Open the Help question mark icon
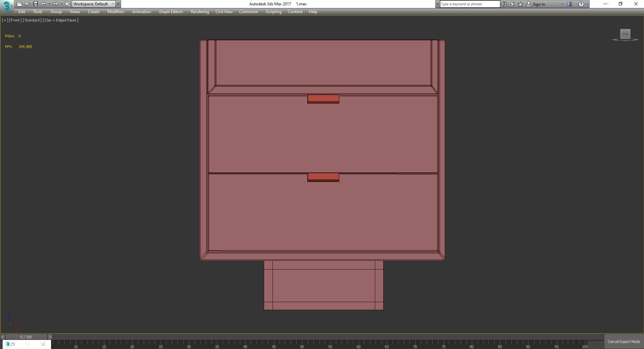 (581, 4)
